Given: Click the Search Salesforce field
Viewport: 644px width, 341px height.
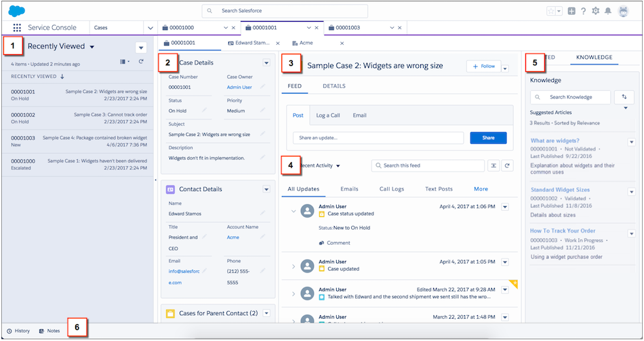Looking at the screenshot, I should pyautogui.click(x=285, y=11).
